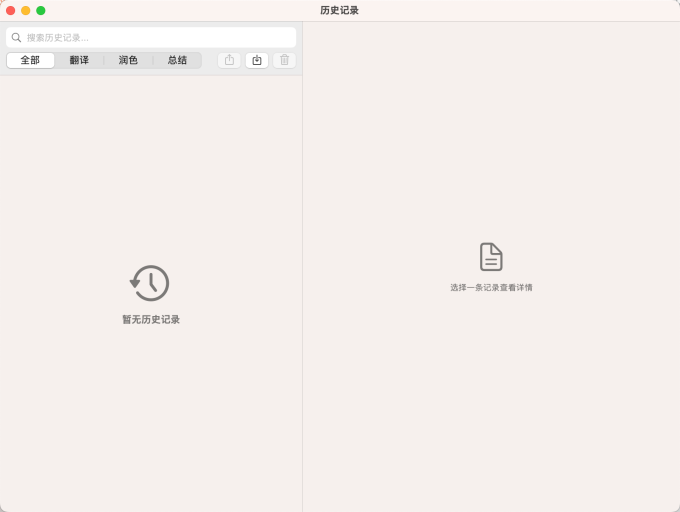Image resolution: width=680 pixels, height=512 pixels.
Task: Close the 历史记录 window with red button
Action: 11,10
